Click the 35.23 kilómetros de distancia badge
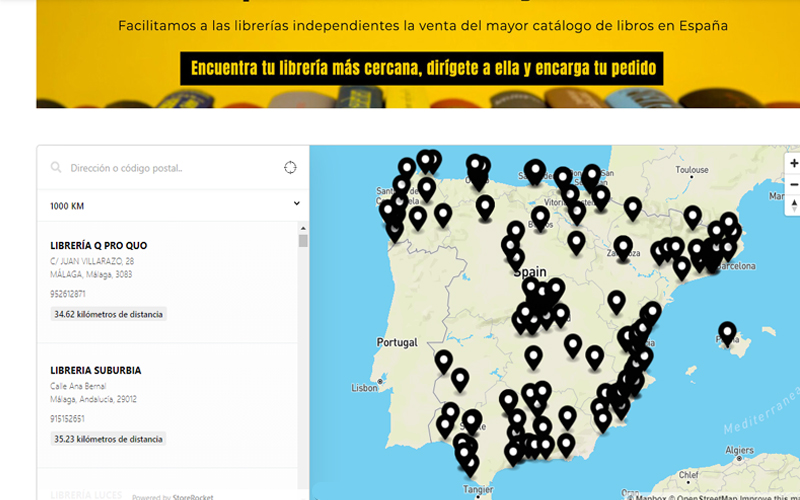The image size is (800, 500). coord(108,439)
